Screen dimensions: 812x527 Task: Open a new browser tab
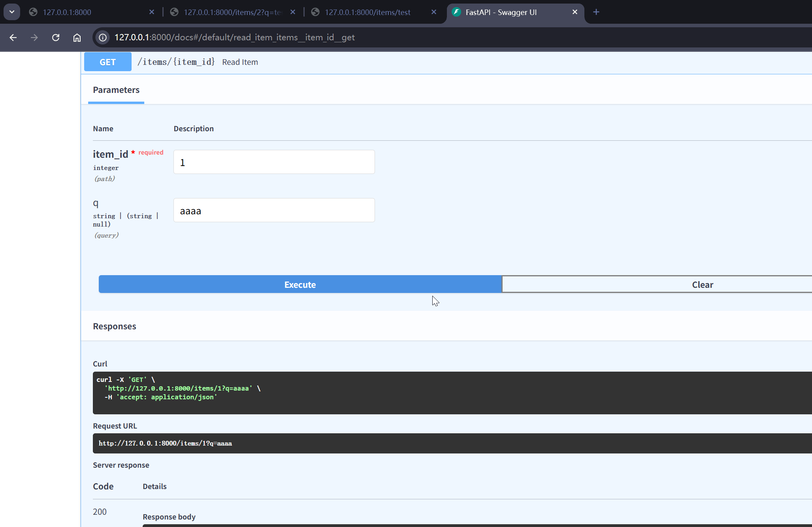[596, 12]
